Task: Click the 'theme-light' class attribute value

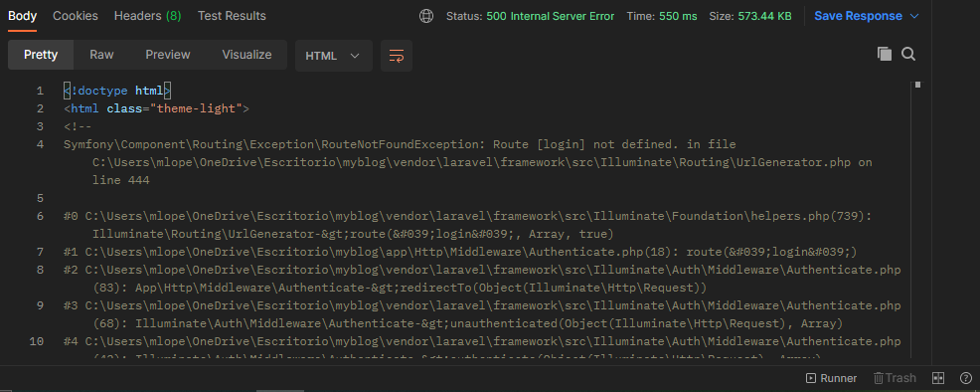Action: [x=196, y=108]
